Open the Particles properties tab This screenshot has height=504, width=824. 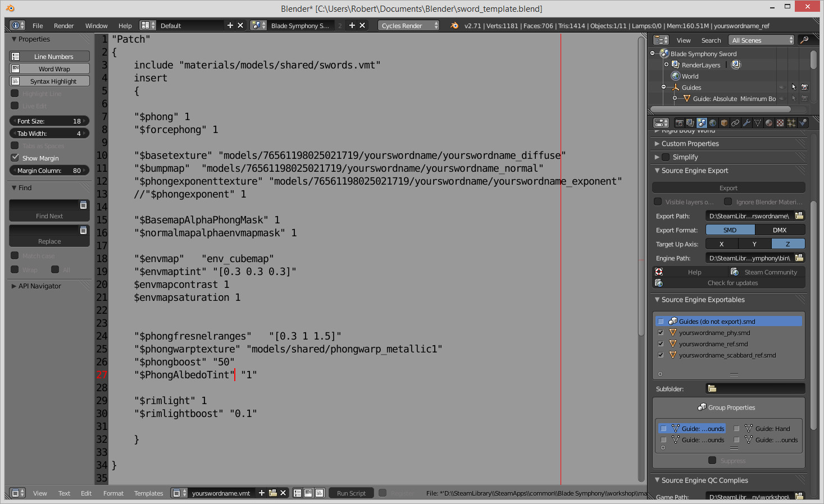click(x=791, y=123)
